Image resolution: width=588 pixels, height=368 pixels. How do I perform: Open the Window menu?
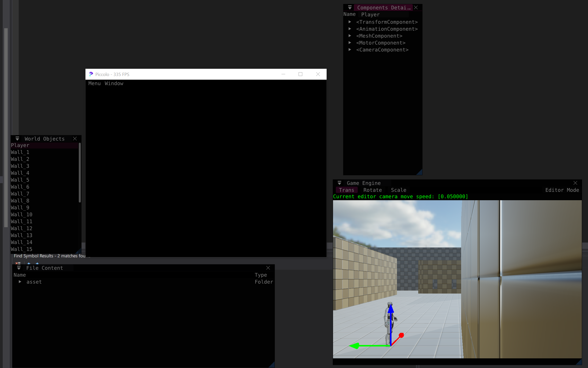[114, 83]
